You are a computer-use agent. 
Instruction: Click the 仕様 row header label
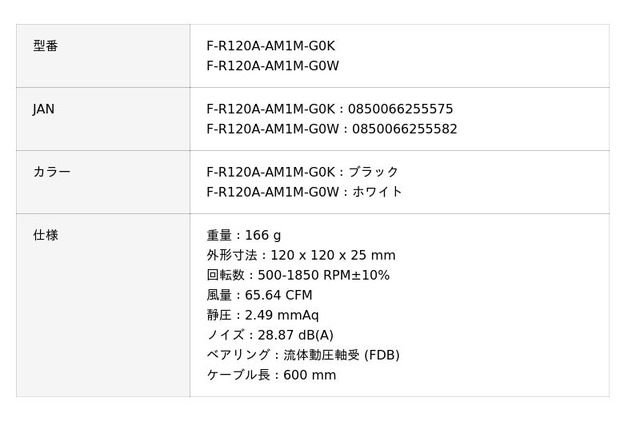point(45,235)
